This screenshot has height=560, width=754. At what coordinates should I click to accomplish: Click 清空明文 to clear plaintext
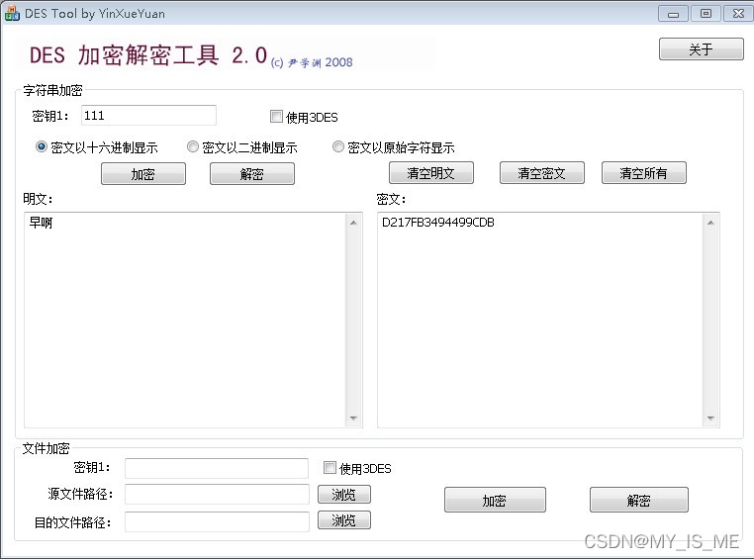click(x=431, y=172)
